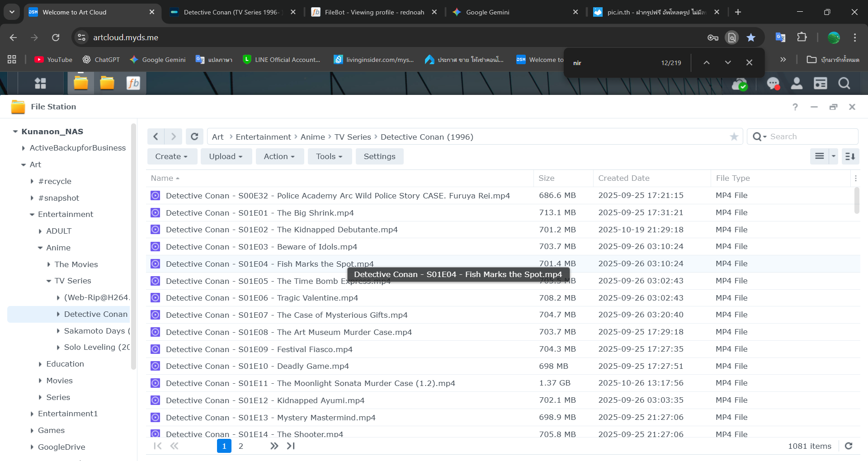
Task: Open the Tools dropdown menu
Action: (x=330, y=156)
